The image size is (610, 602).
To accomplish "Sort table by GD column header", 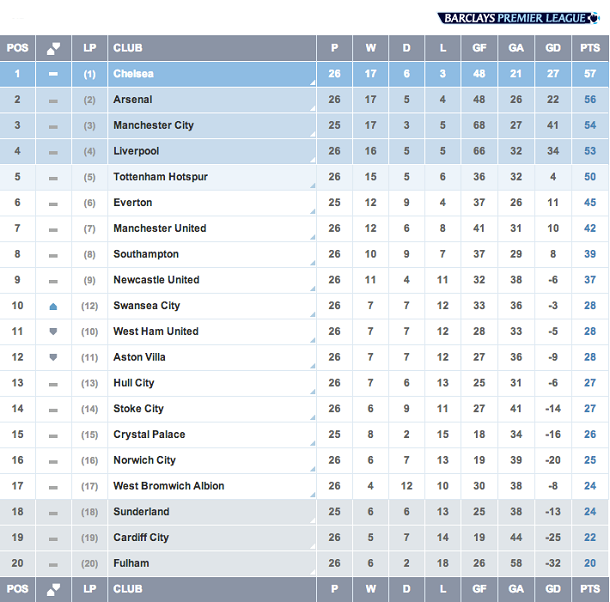I will [553, 48].
